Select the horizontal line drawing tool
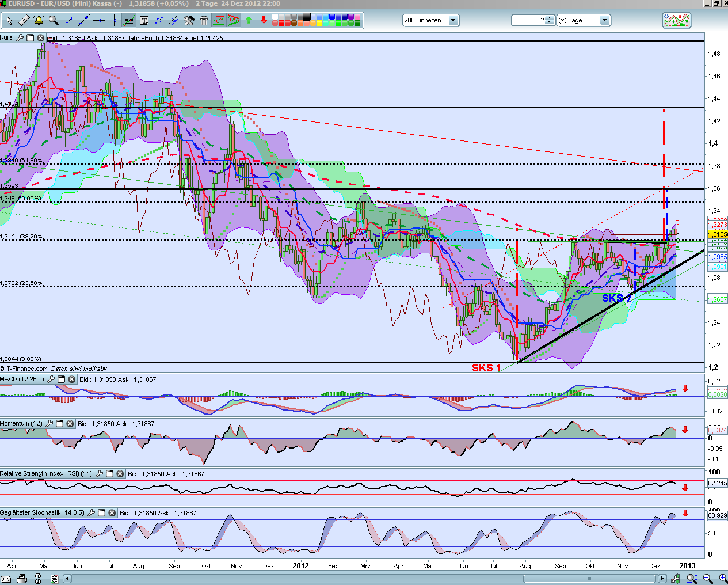Image resolution: width=728 pixels, height=585 pixels. pos(99,21)
